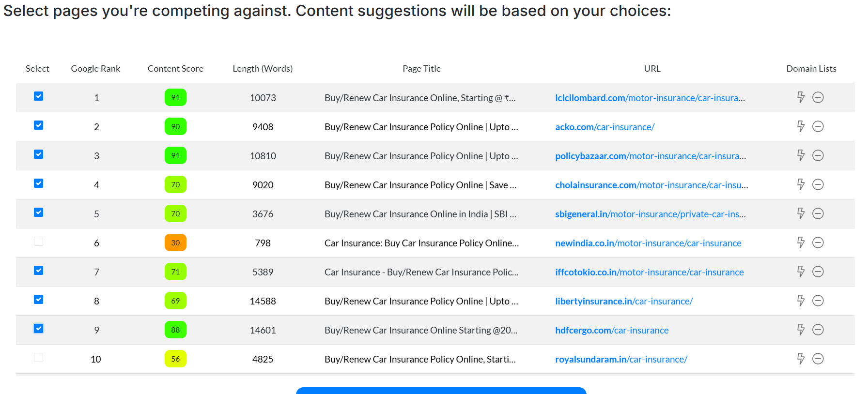Click lightning icon for policybazaar.com row
The width and height of the screenshot is (868, 394).
tap(801, 155)
